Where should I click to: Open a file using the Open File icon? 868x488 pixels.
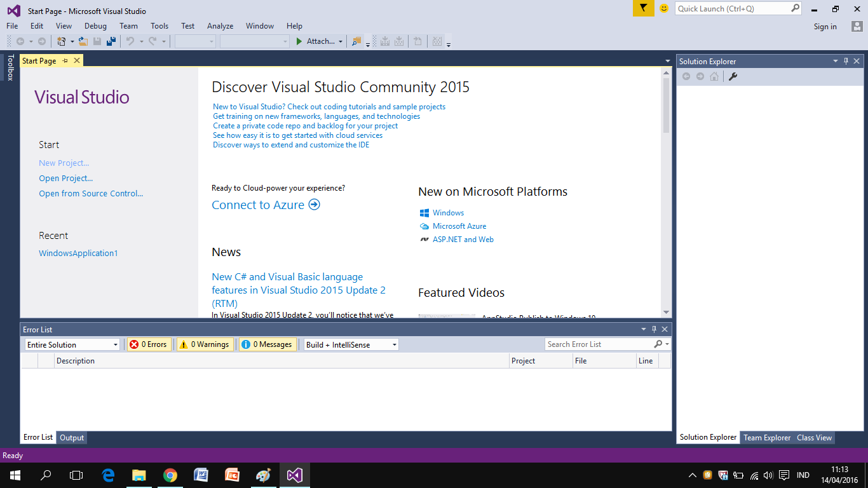(83, 41)
